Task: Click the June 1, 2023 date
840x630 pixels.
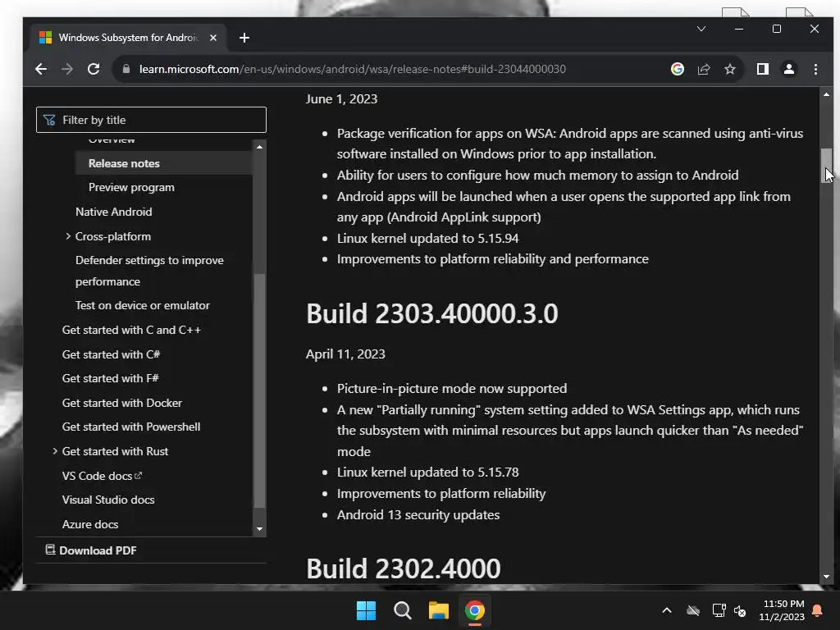Action: click(x=342, y=99)
